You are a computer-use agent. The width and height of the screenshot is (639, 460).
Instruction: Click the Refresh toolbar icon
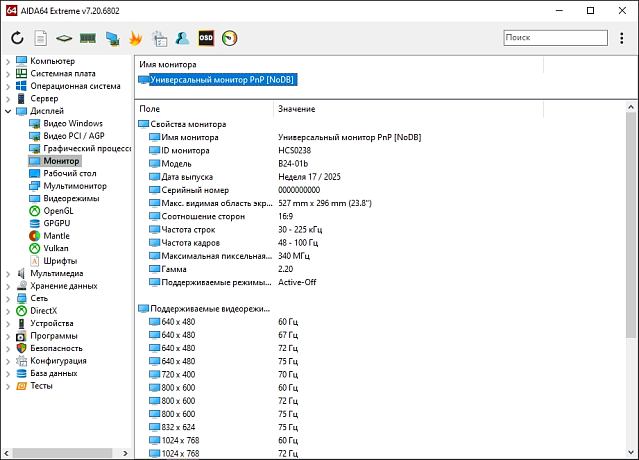[x=17, y=38]
